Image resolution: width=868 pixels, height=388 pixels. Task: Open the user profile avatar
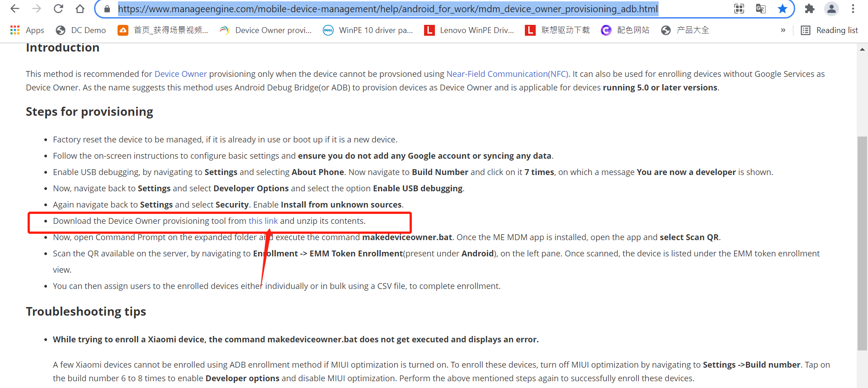click(x=831, y=9)
